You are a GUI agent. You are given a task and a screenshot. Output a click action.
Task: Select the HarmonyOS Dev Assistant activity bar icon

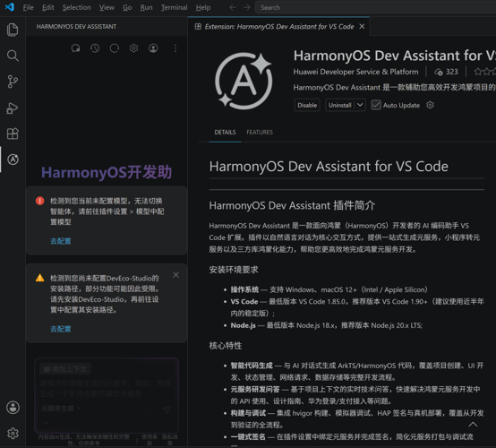click(13, 159)
